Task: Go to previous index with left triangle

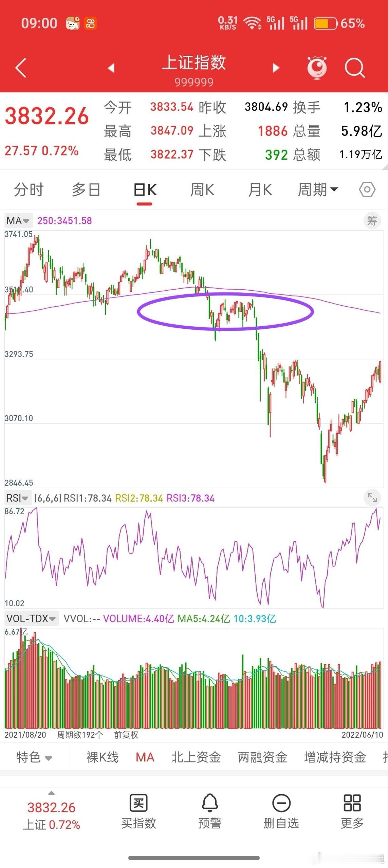Action: 111,68
